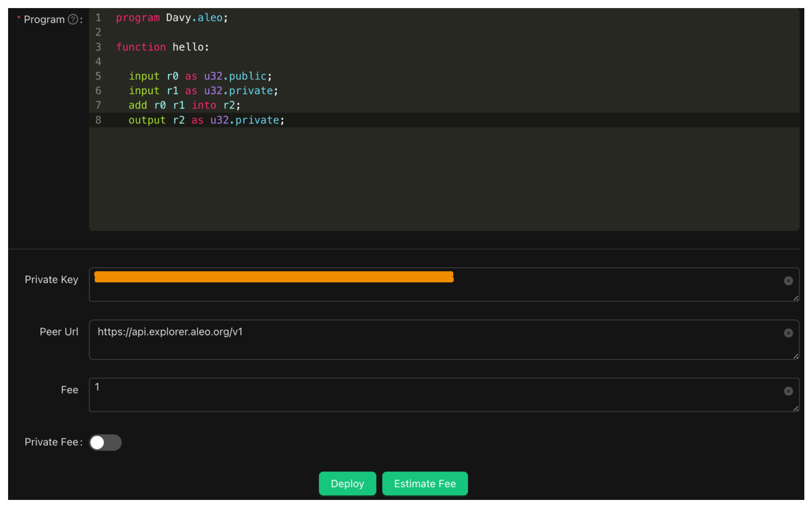This screenshot has width=812, height=508.
Task: Clear the Fee field
Action: coord(788,391)
